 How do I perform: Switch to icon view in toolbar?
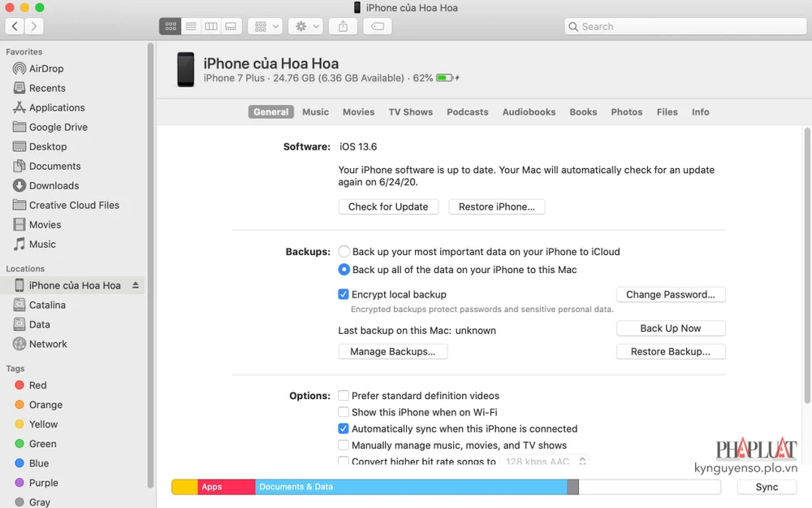click(171, 26)
